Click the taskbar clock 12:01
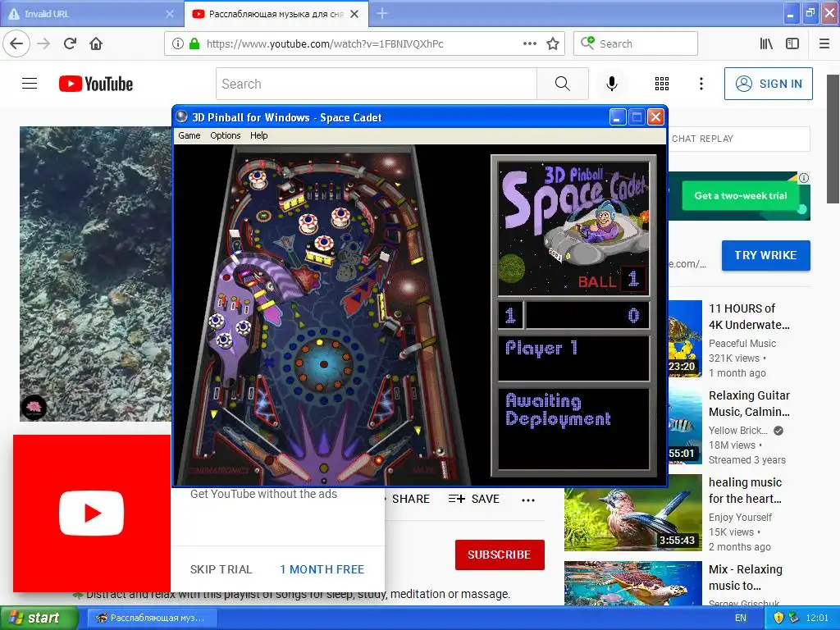This screenshot has width=840, height=630. pos(817,618)
